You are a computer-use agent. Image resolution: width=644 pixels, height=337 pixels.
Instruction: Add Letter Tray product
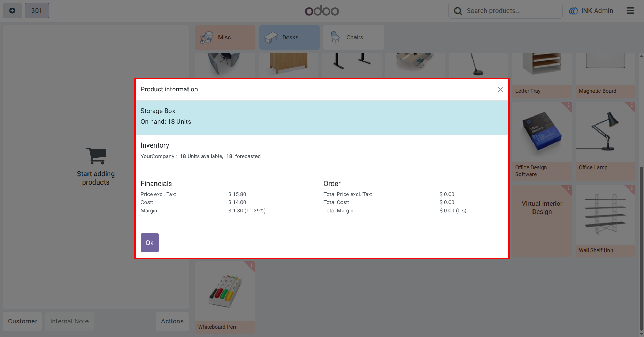pos(542,75)
